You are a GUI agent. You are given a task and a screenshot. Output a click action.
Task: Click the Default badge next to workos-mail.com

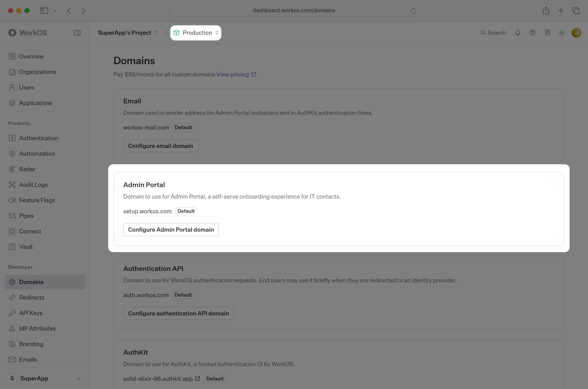point(183,127)
